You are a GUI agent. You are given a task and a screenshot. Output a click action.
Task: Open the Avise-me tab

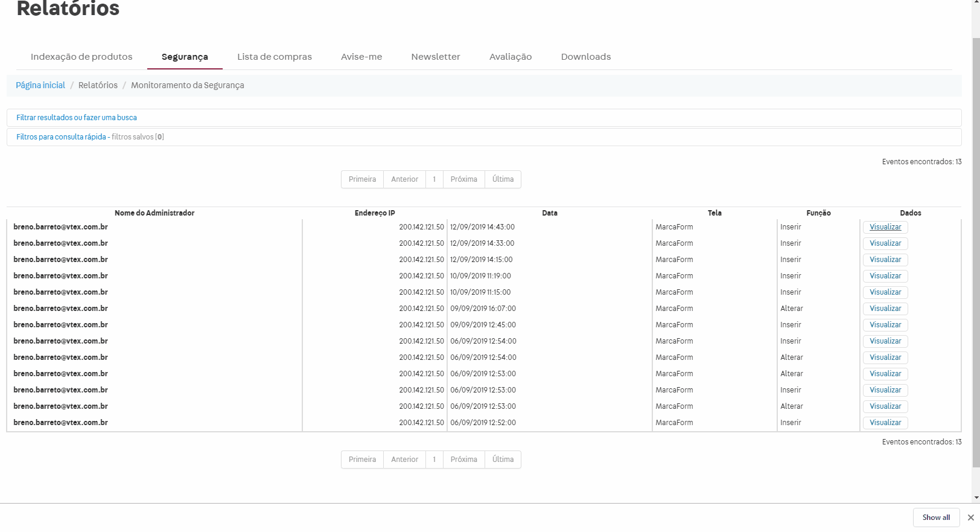361,57
